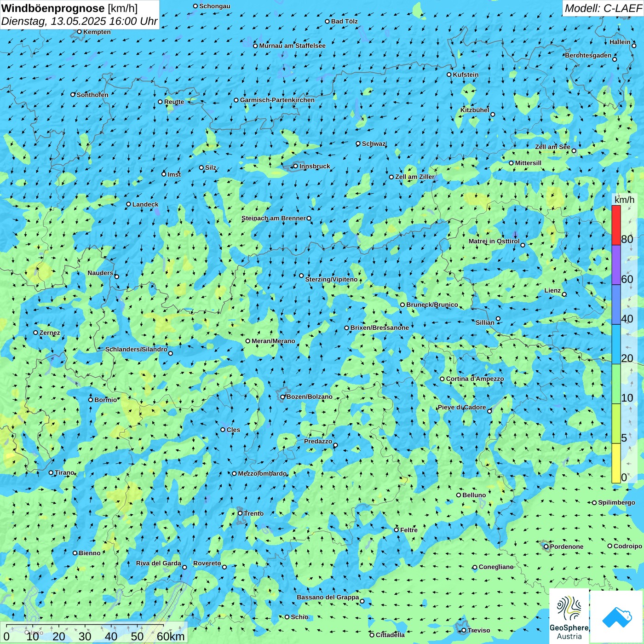This screenshot has width=644, height=644.
Task: Click the Berchtesgaden label
Action: click(588, 55)
